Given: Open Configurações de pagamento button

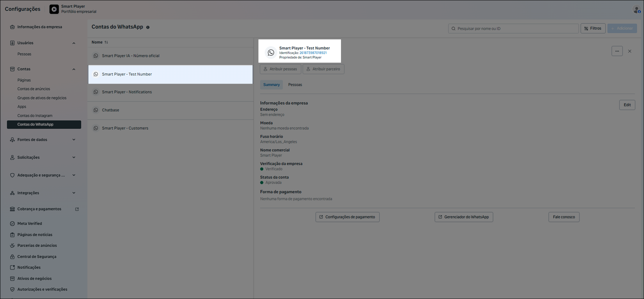Looking at the screenshot, I should 347,217.
